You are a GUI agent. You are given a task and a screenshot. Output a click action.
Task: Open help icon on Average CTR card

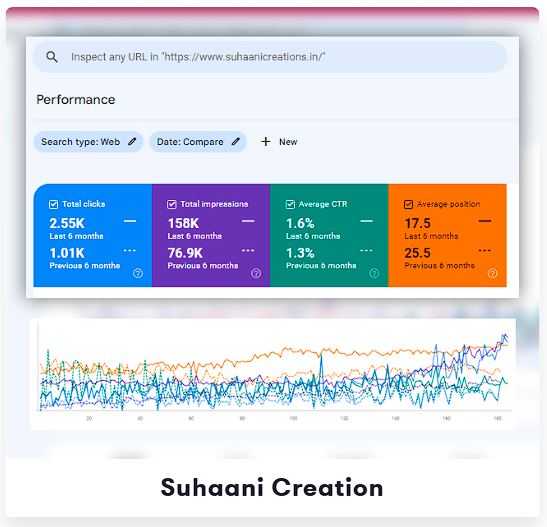click(x=374, y=273)
